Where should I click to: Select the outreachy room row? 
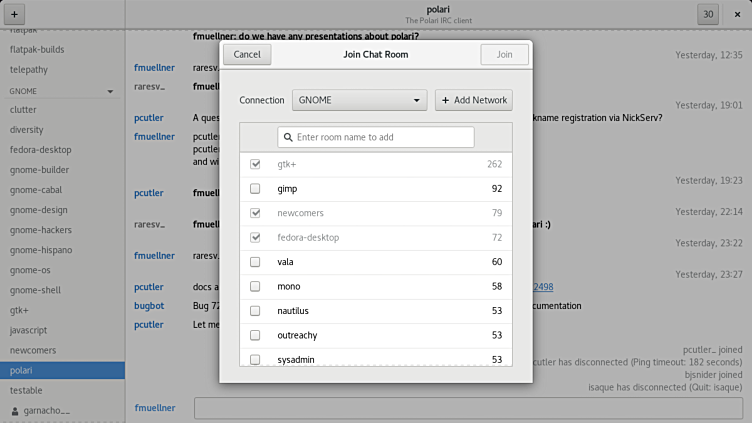point(376,335)
